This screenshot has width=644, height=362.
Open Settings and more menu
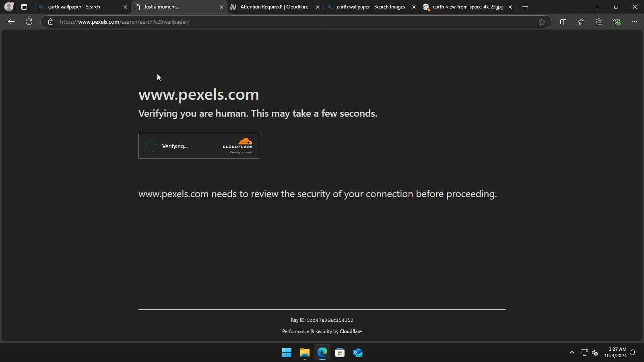tap(634, 22)
